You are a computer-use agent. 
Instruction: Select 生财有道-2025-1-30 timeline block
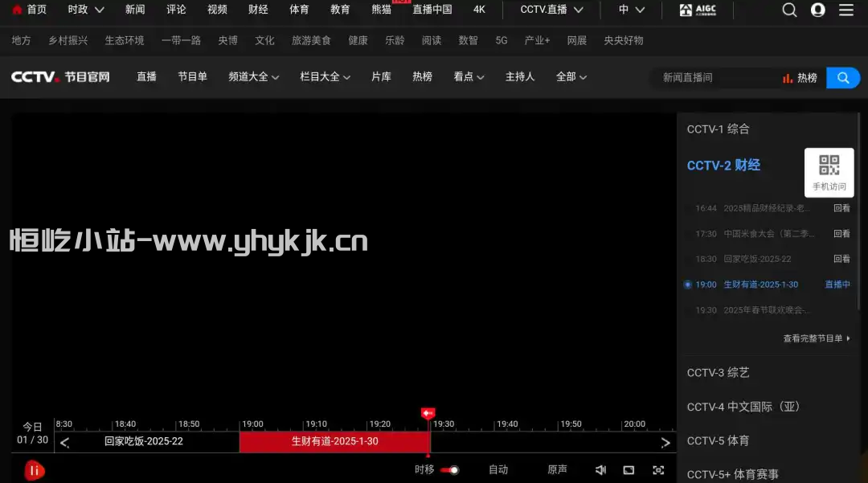point(334,441)
